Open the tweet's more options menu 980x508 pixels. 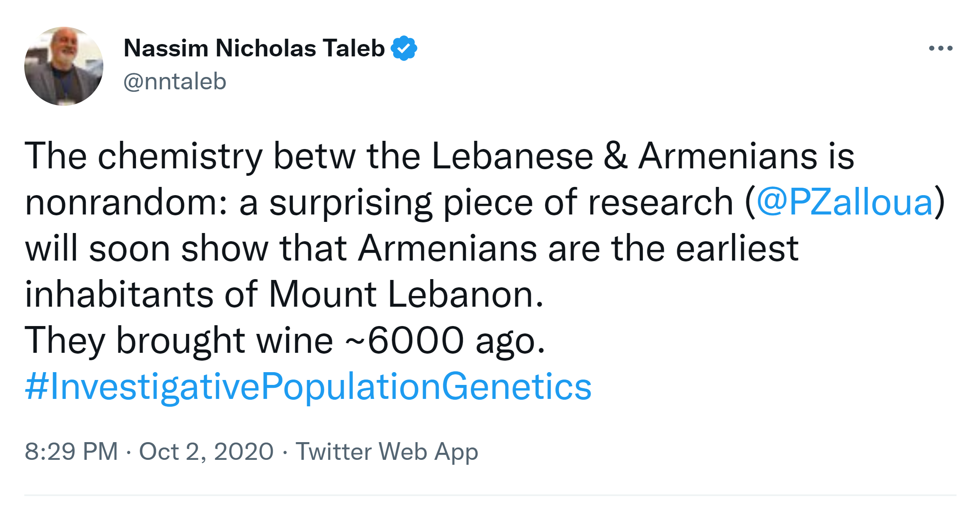click(940, 48)
